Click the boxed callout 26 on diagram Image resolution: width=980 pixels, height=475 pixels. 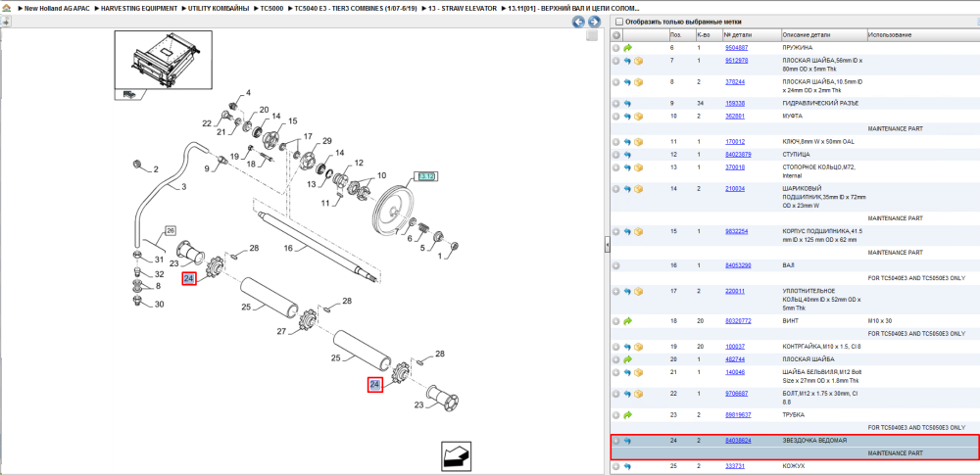pos(171,230)
